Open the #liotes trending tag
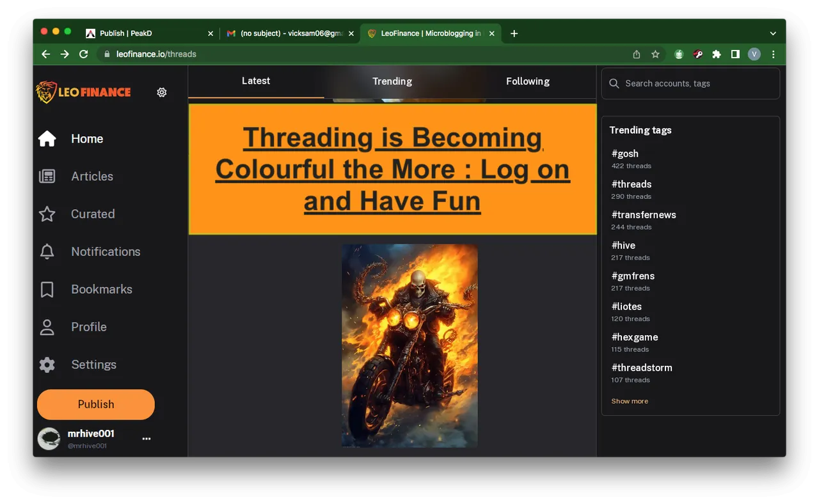The width and height of the screenshot is (819, 504). [626, 307]
